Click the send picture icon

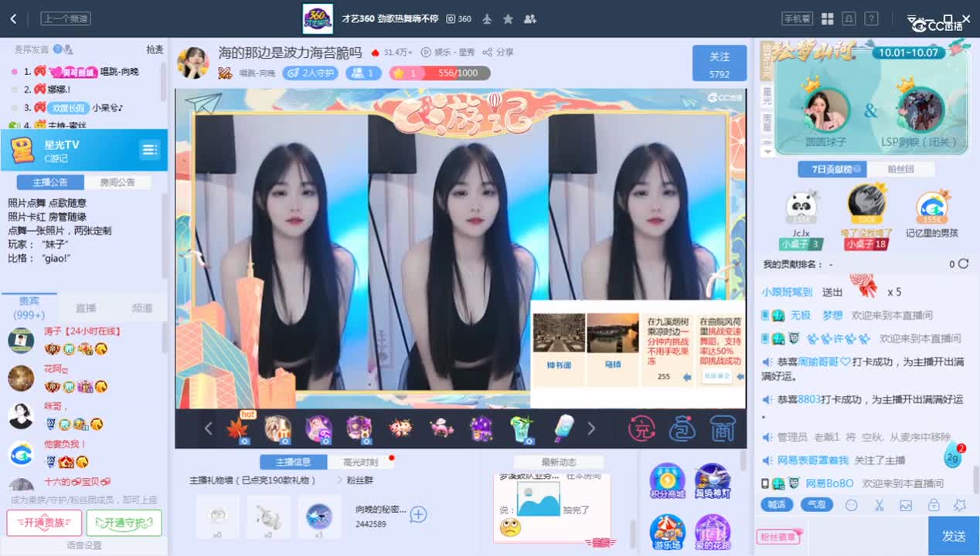(x=906, y=505)
